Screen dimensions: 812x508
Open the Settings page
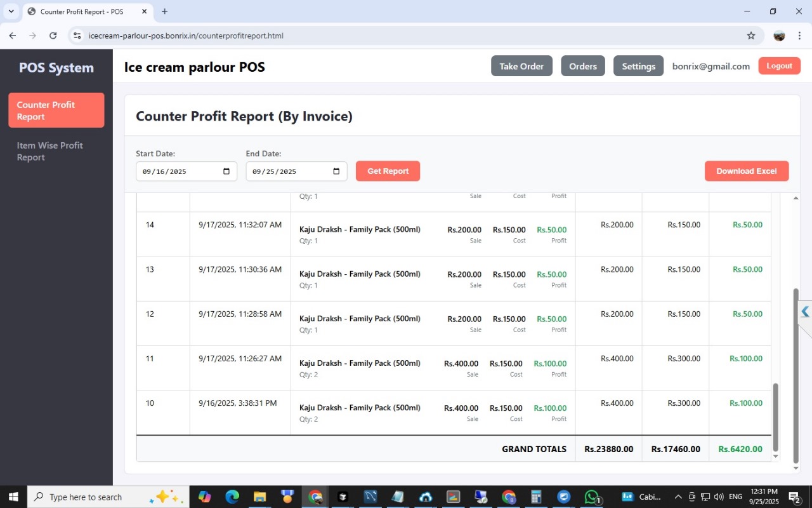pyautogui.click(x=638, y=66)
